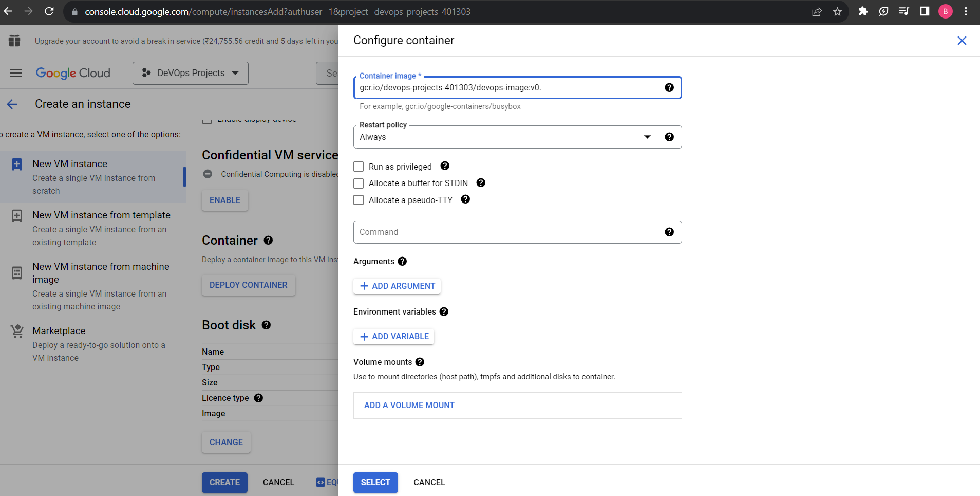Select Marketplace option
The width and height of the screenshot is (980, 496).
point(92,344)
